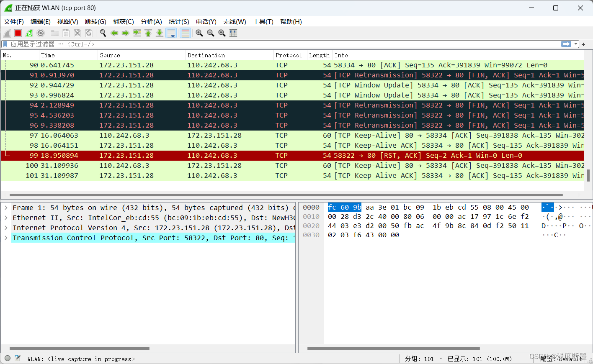The width and height of the screenshot is (593, 364).
Task: Click the go to specific packet icon
Action: (x=137, y=33)
